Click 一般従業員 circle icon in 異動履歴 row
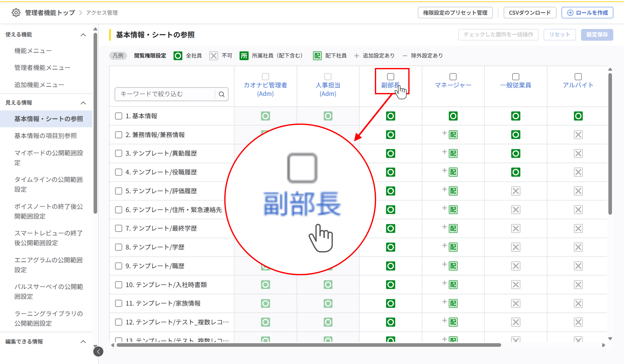 point(516,154)
